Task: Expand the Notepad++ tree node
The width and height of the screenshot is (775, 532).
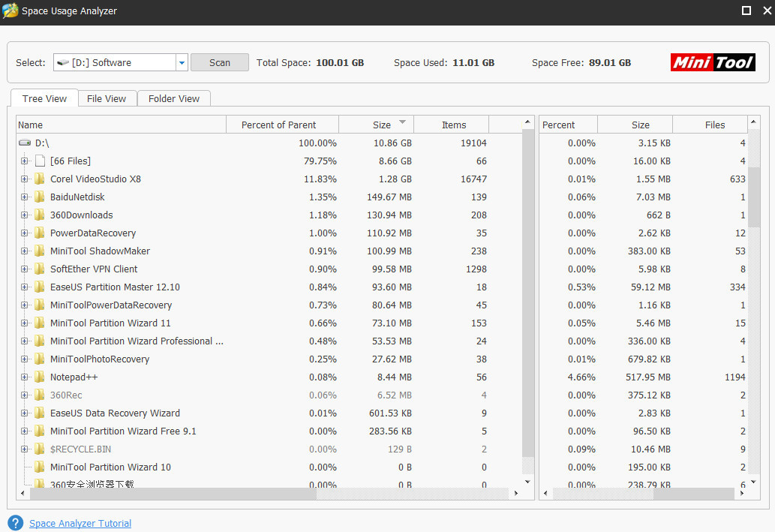Action: tap(24, 377)
